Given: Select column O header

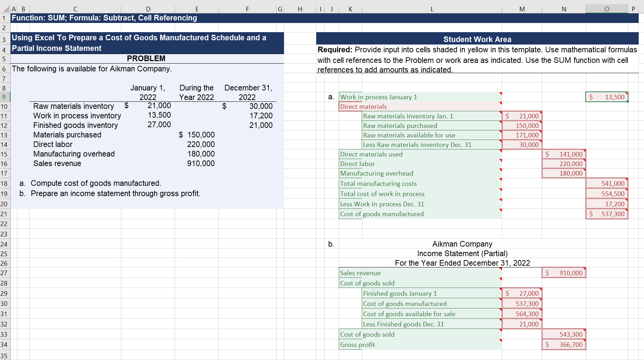Looking at the screenshot, I should pos(607,9).
